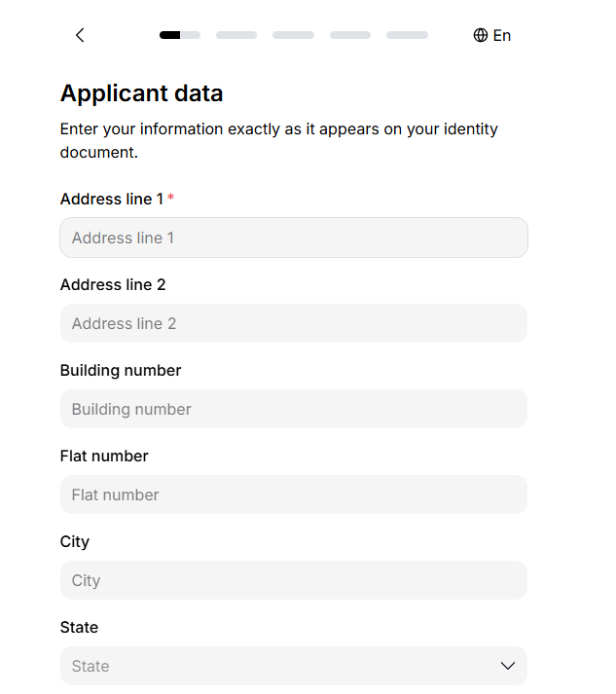
Task: Click the third progress step indicator
Action: pyautogui.click(x=293, y=35)
